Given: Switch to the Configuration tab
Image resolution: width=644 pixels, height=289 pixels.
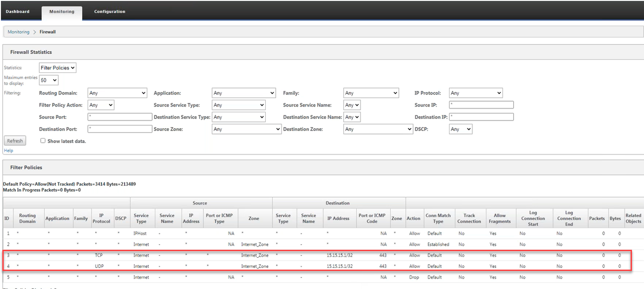Looking at the screenshot, I should [109, 12].
